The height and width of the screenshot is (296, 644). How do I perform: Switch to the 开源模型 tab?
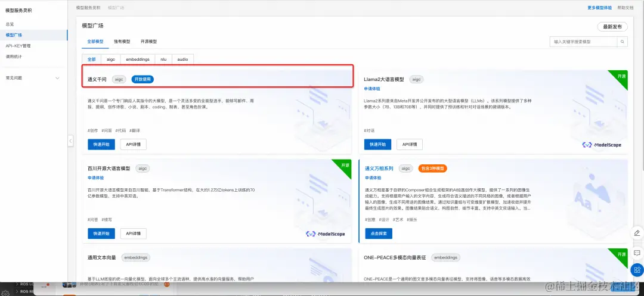[148, 42]
